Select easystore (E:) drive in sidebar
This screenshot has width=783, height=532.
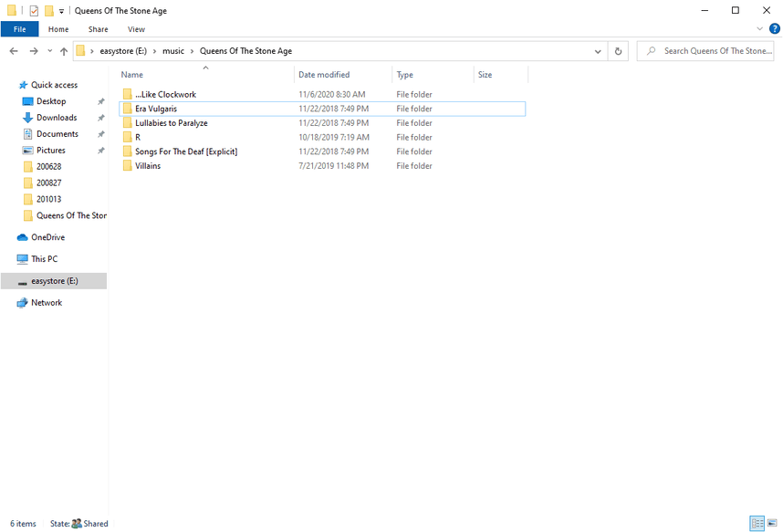coord(54,281)
